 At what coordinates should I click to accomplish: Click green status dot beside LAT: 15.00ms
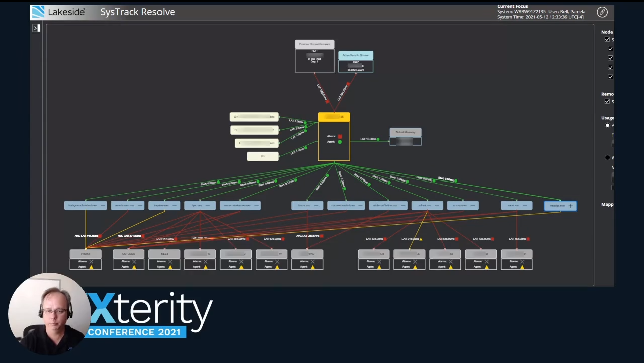378,139
